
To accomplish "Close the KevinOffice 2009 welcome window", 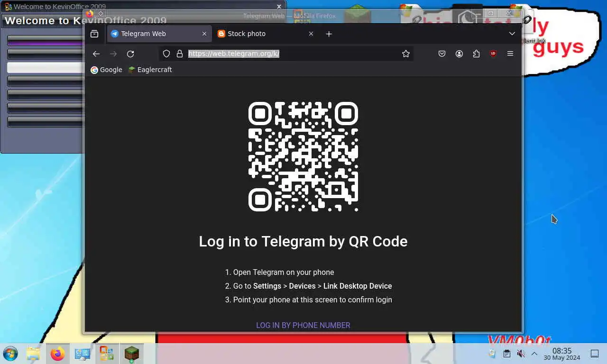I will (x=279, y=7).
